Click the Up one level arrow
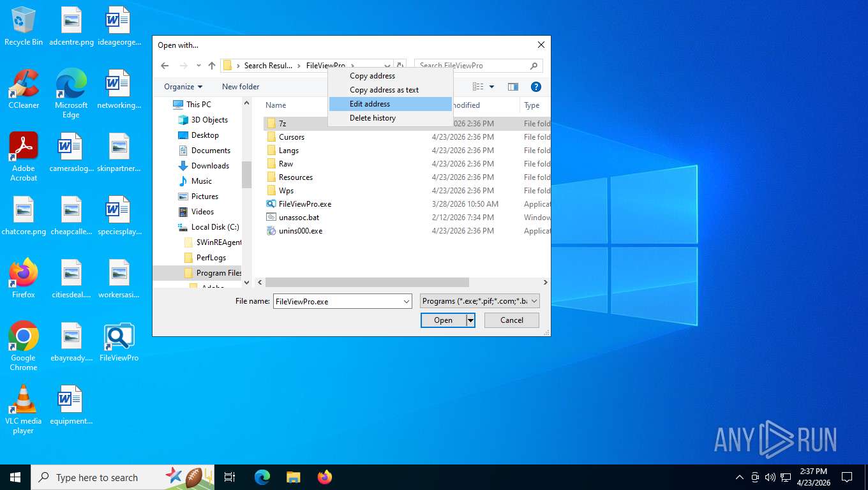 coord(212,66)
